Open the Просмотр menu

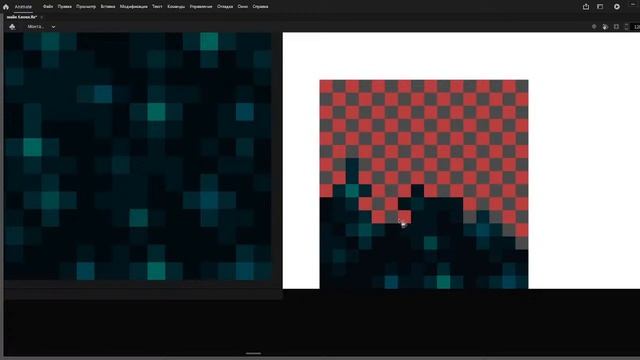pyautogui.click(x=86, y=7)
